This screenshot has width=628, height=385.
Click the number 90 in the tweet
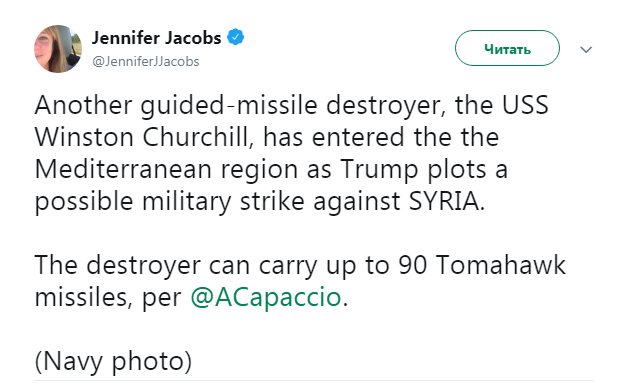point(413,265)
